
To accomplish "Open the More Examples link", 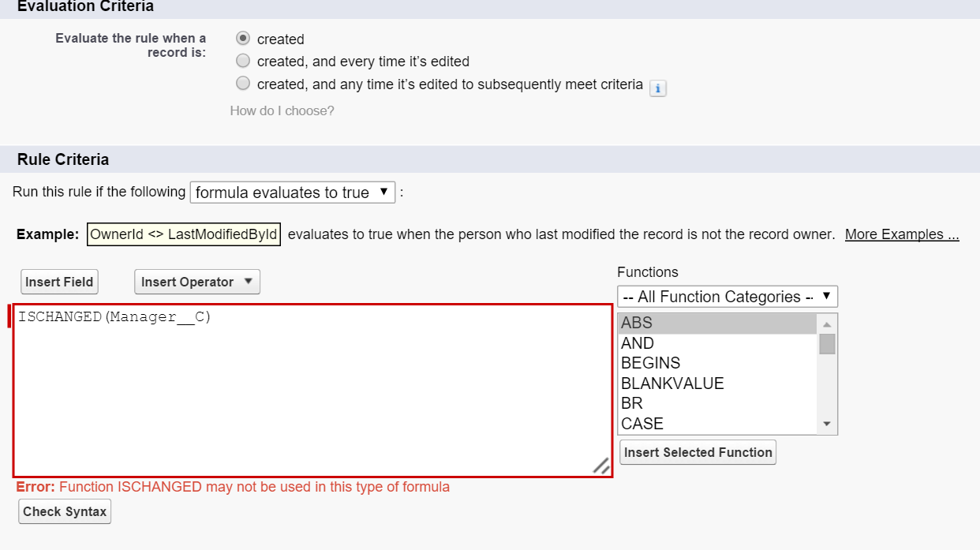I will coord(902,234).
